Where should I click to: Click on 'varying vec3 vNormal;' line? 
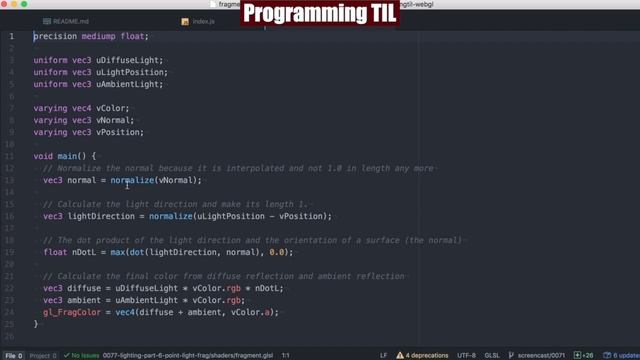[84, 120]
